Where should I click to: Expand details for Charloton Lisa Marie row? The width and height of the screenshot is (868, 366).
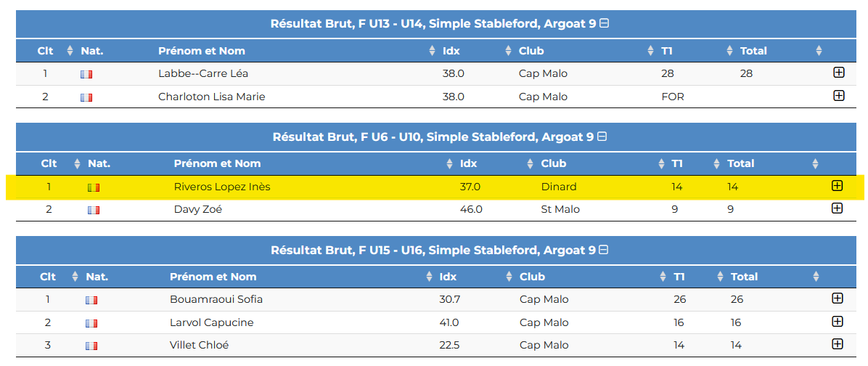pyautogui.click(x=838, y=96)
